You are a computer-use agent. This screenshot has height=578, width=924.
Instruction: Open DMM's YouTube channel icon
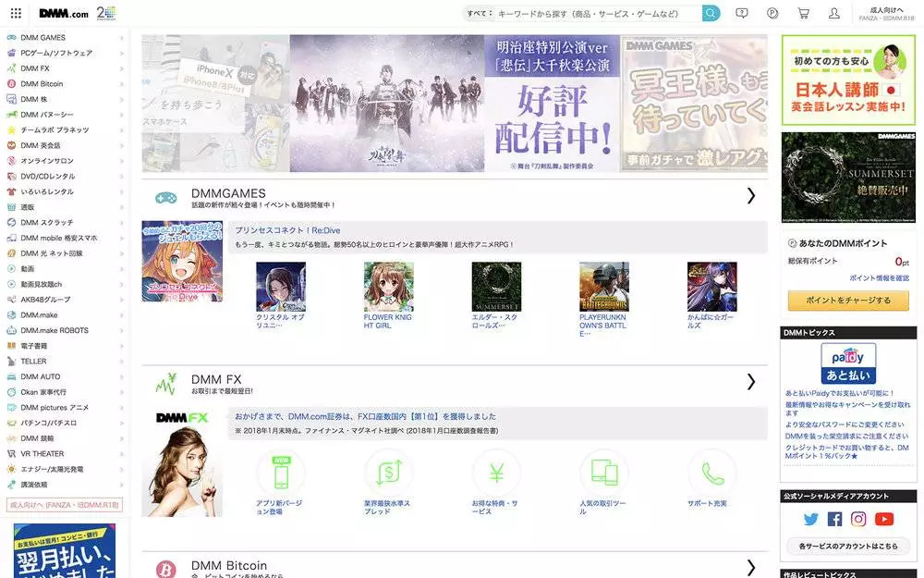(x=884, y=519)
